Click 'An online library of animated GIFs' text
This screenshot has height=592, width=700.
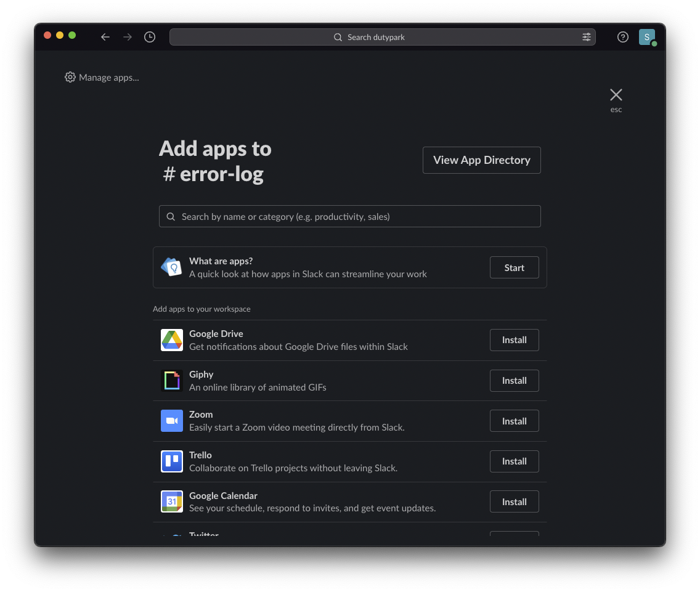[x=258, y=387]
